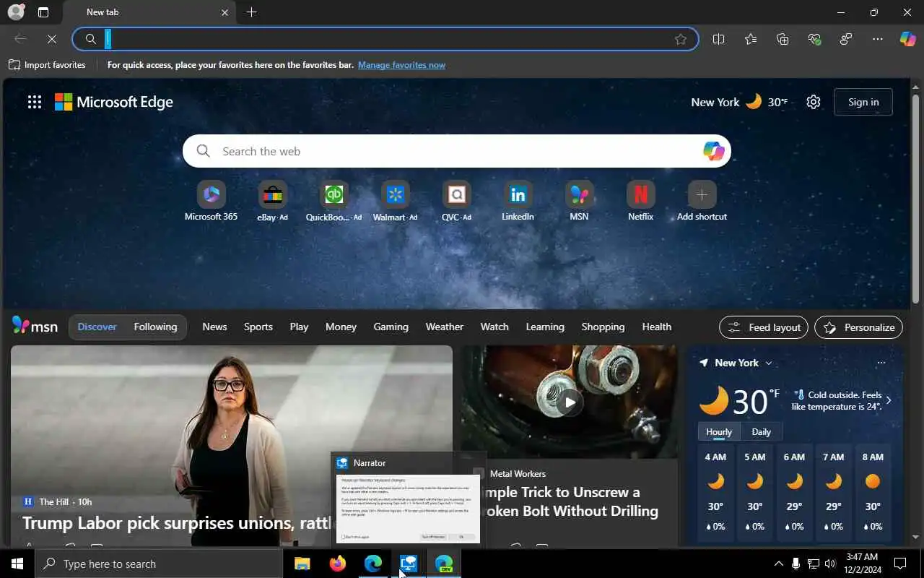Open Microsoft 365 shortcut
Viewport: 924px width, 578px height.
click(x=211, y=201)
